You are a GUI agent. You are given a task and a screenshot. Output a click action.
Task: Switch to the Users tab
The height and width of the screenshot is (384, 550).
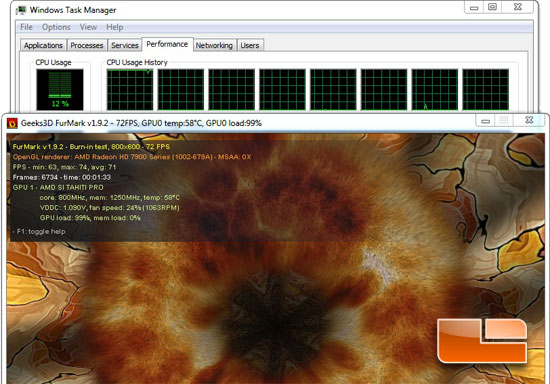tap(250, 45)
